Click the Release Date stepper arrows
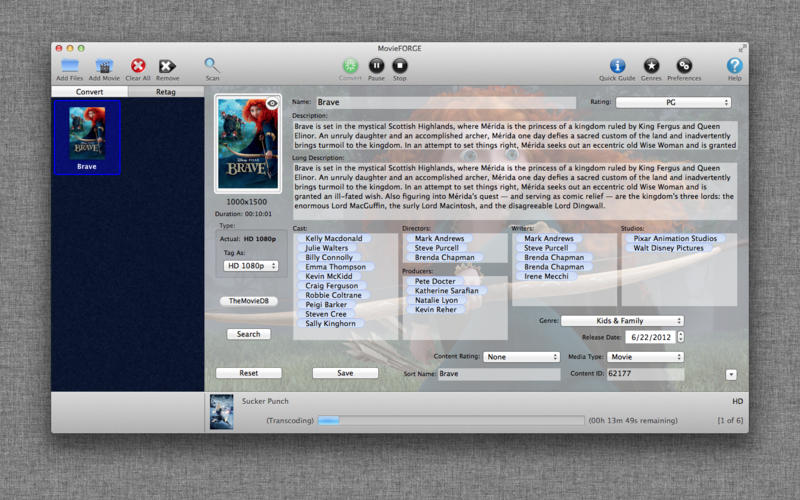The height and width of the screenshot is (500, 800). (x=681, y=337)
